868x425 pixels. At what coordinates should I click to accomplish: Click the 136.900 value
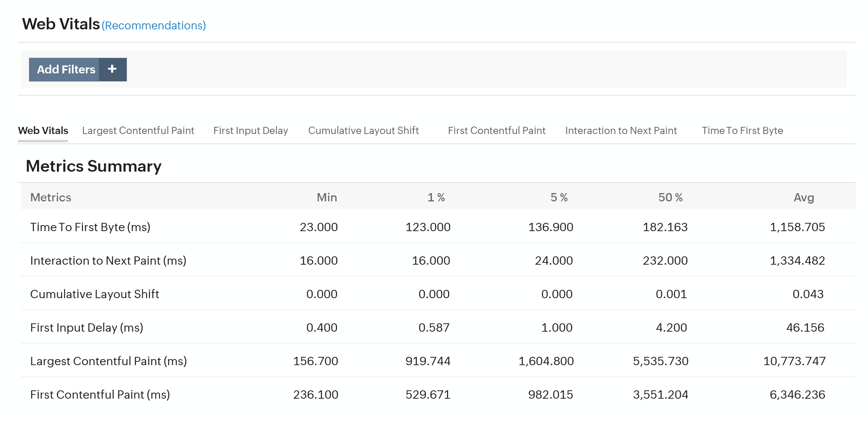click(x=551, y=227)
